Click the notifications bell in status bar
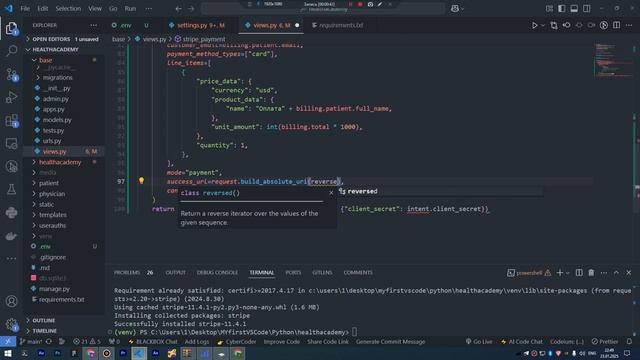The image size is (640, 360). coord(629,341)
